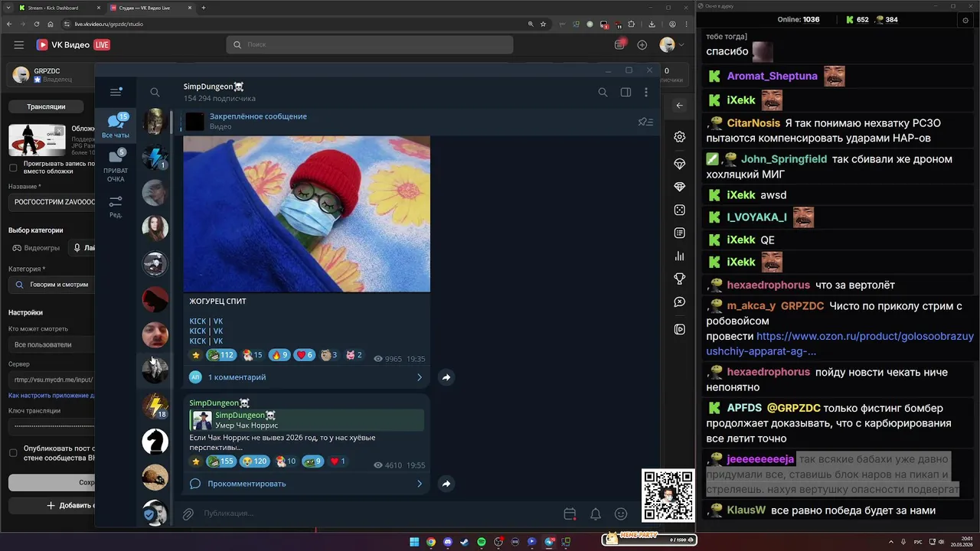The image size is (980, 551).
Task: Toggle the heart reaction with 6
Action: pyautogui.click(x=305, y=355)
